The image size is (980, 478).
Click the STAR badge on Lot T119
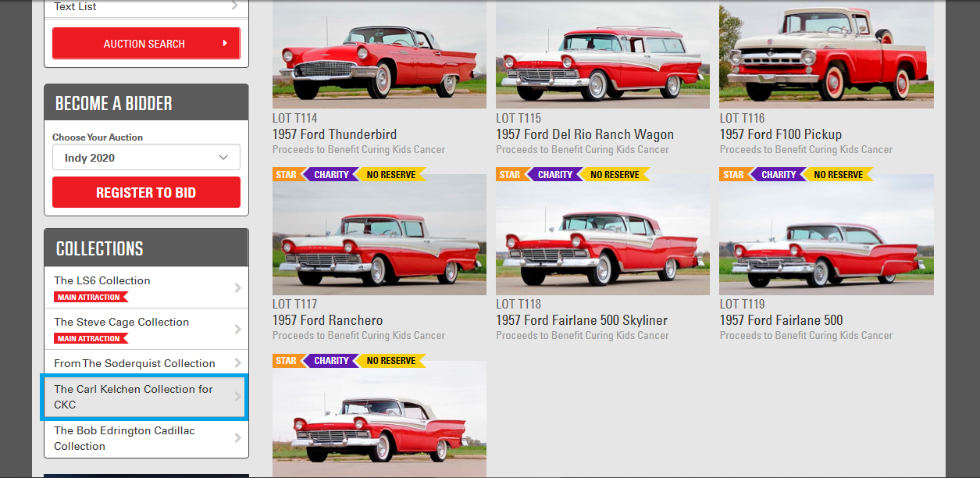point(733,174)
